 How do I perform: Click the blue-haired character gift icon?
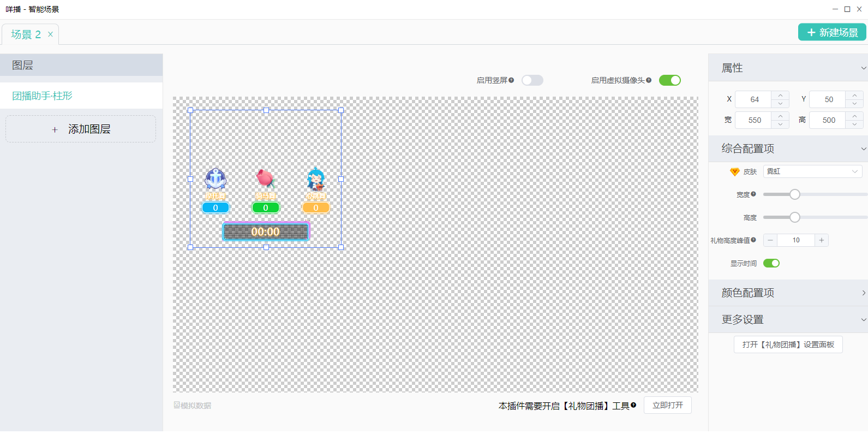(315, 179)
